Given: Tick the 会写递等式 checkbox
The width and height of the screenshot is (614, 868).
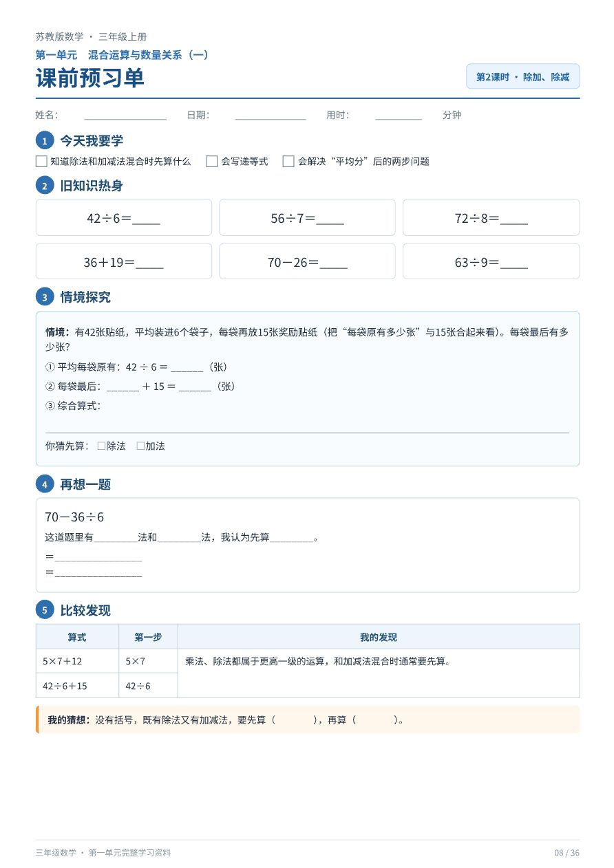Looking at the screenshot, I should pyautogui.click(x=212, y=162).
